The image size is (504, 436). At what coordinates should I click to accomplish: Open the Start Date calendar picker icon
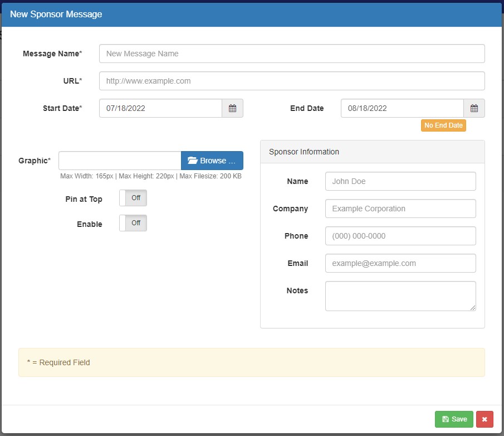pyautogui.click(x=232, y=108)
